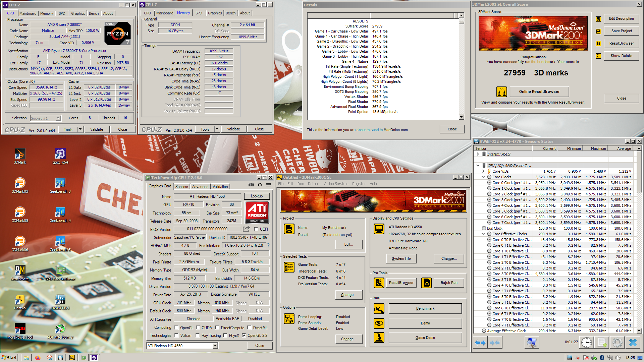
Task: Launch BenchMate desktop shortcut
Action: point(20,273)
